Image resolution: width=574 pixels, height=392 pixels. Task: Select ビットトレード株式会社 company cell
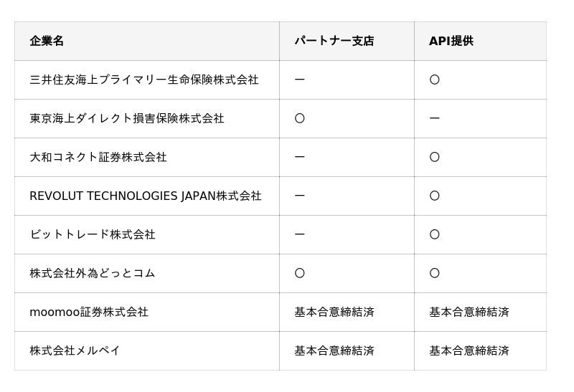coord(92,234)
